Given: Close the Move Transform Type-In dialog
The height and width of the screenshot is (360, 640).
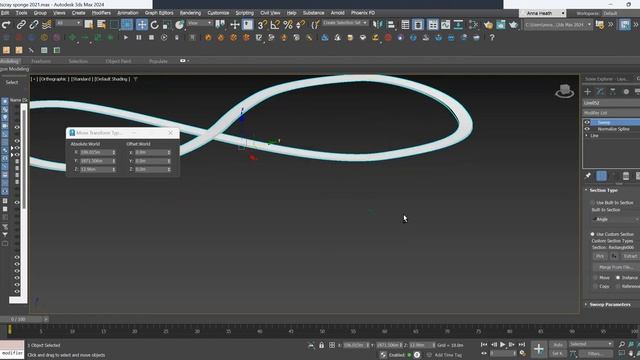Looking at the screenshot, I should (171, 133).
